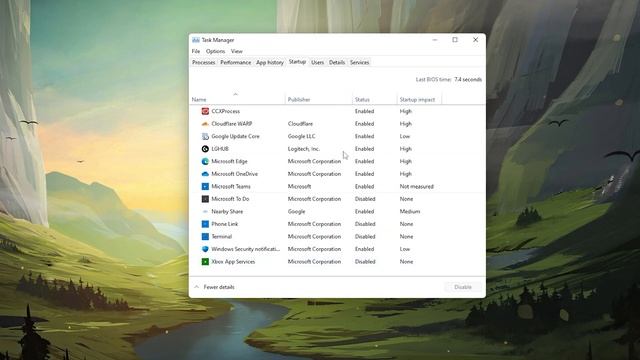Switch to the Users tab
The height and width of the screenshot is (360, 640).
point(318,62)
